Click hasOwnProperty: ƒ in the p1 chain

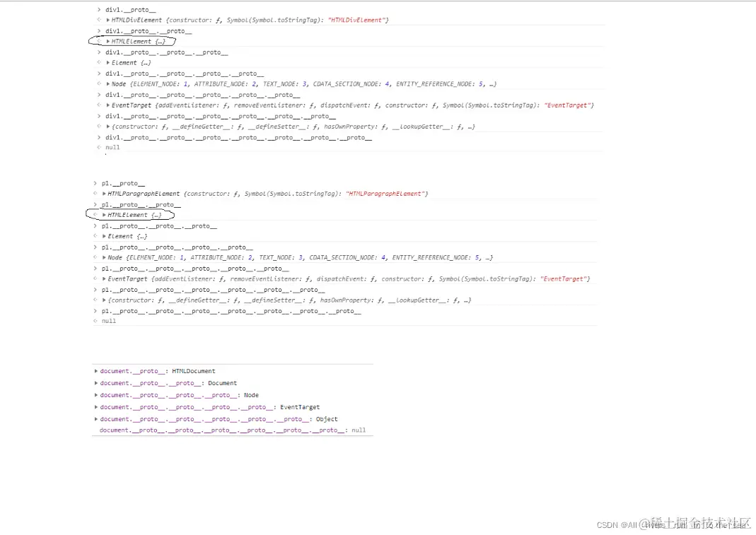[352, 300]
